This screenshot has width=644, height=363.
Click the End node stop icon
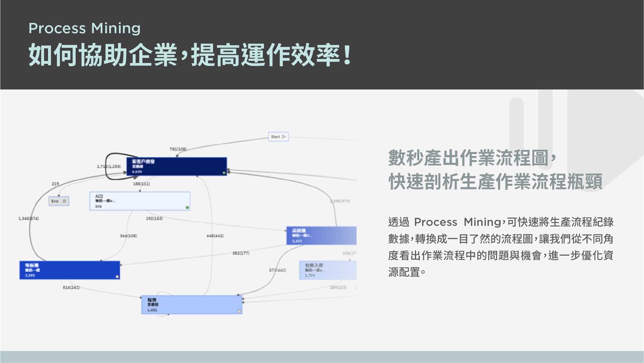[64, 201]
